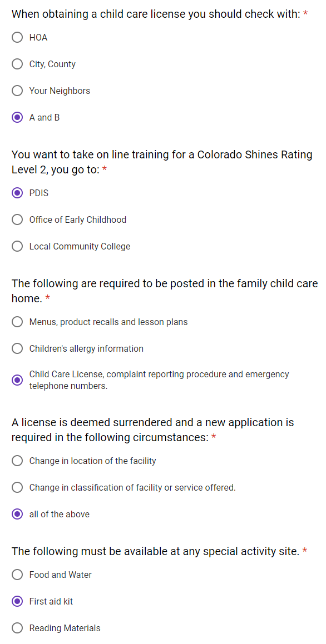Click the Colorado Shines Rating question heading

161,162
